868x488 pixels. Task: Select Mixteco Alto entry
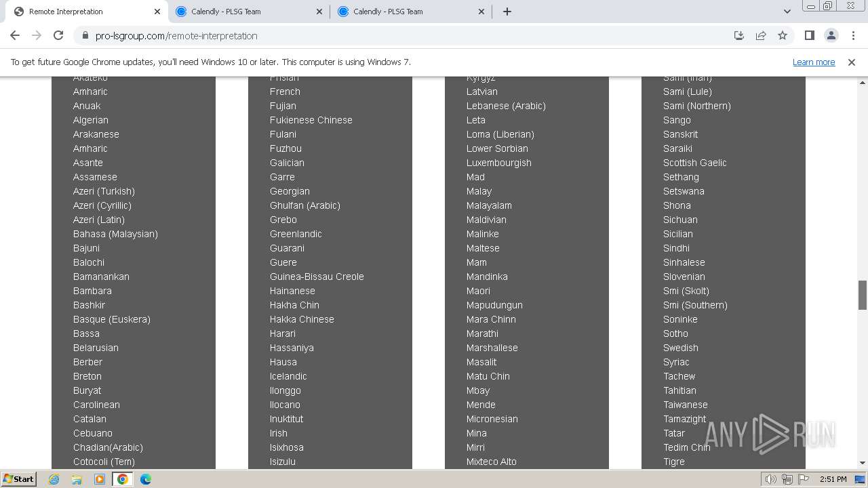(x=492, y=462)
